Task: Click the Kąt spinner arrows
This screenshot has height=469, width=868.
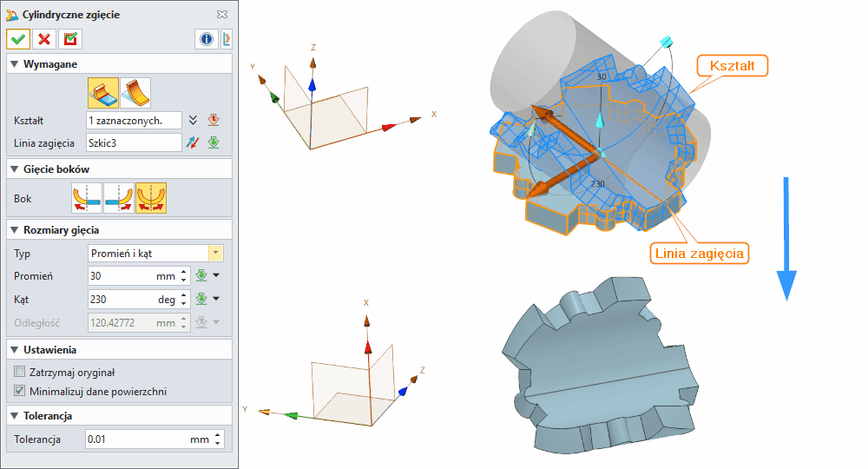Action: click(184, 299)
